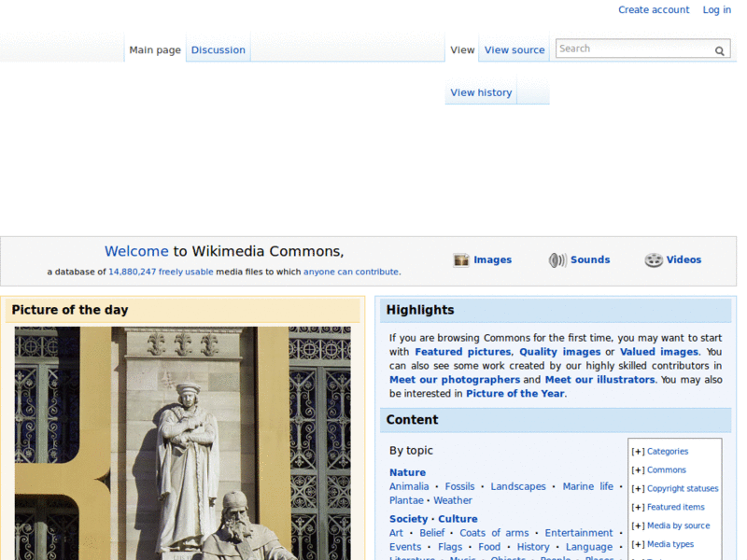Open the Entertainment link
This screenshot has height=560, width=747.
click(x=579, y=532)
